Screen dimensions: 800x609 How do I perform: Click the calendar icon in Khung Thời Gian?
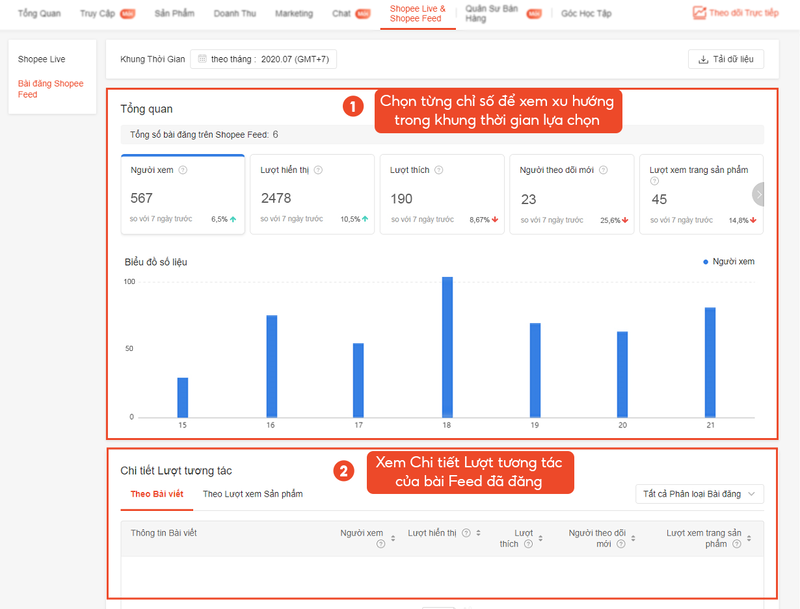[x=202, y=59]
